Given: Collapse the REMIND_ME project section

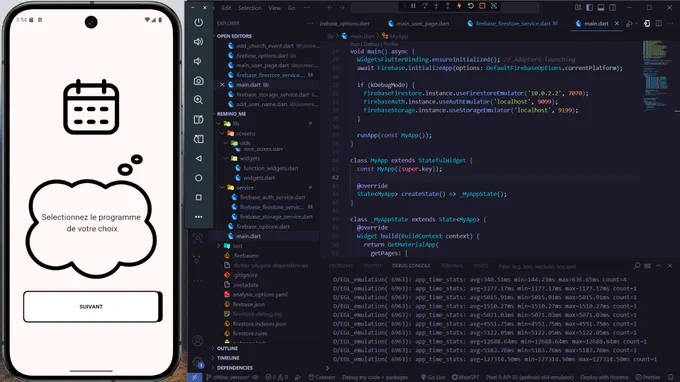Looking at the screenshot, I should (231, 114).
